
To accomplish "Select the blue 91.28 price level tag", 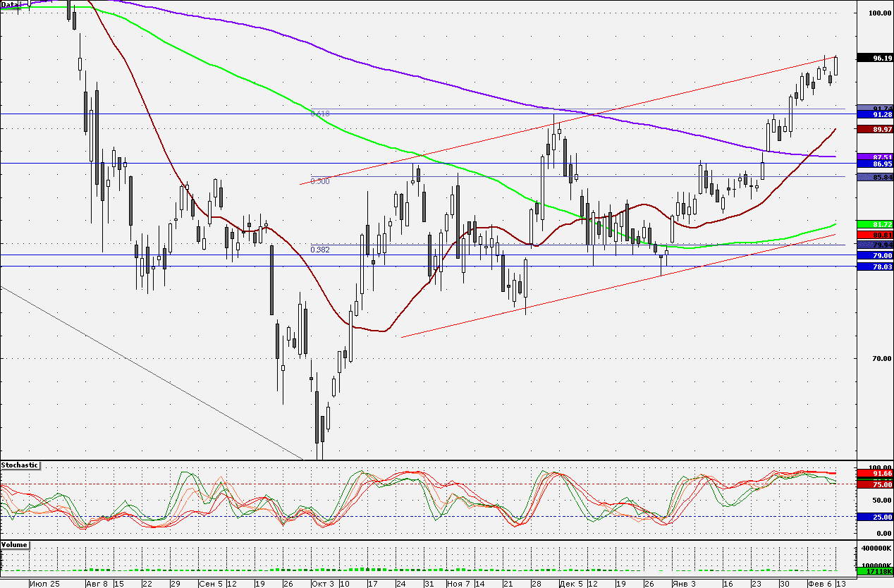I will coord(874,114).
